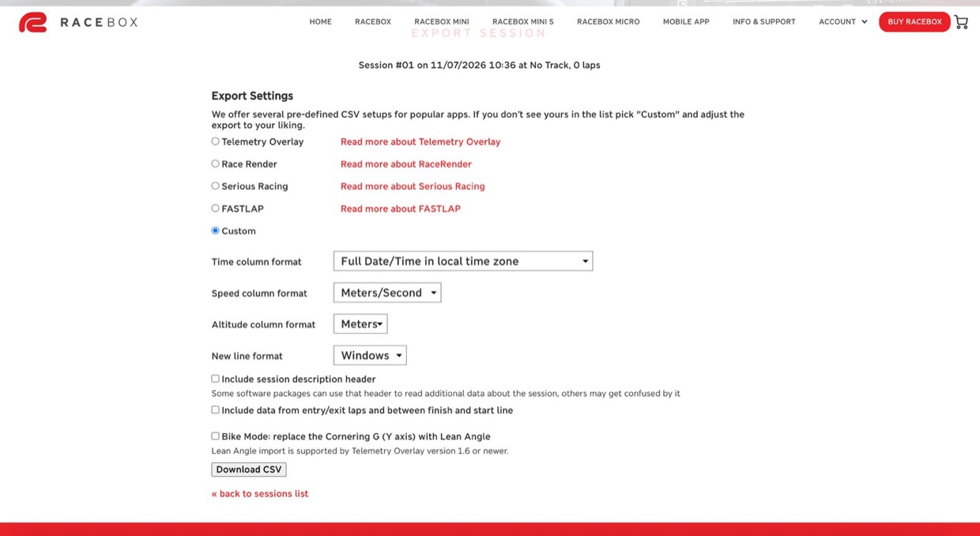Viewport: 980px width, 536px height.
Task: Click the Buy RaceBox button
Action: [x=914, y=22]
